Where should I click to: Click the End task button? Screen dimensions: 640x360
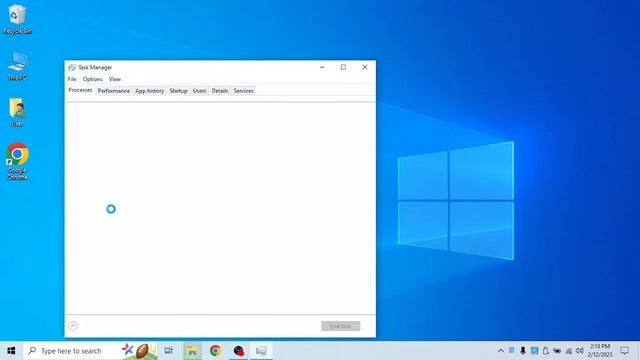[340, 326]
